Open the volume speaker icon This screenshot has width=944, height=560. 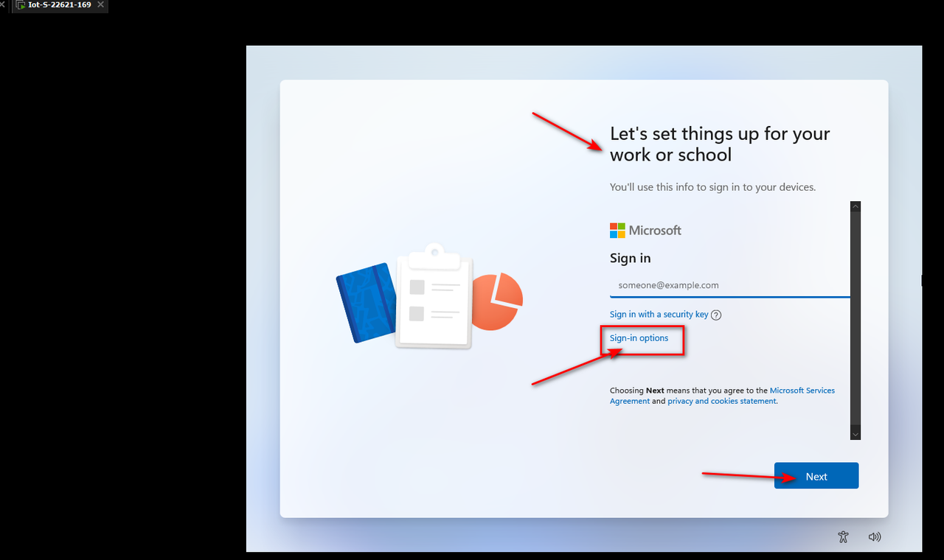875,536
